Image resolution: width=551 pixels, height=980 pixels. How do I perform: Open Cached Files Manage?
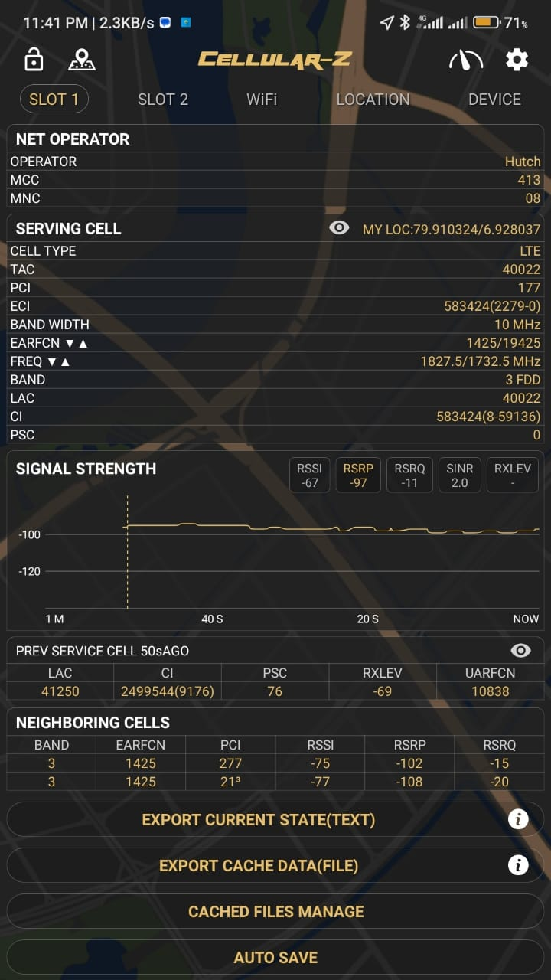tap(275, 911)
